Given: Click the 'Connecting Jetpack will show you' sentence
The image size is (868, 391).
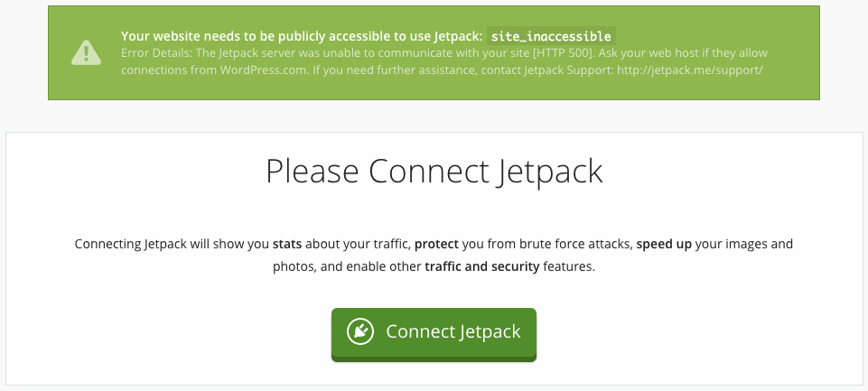Looking at the screenshot, I should pos(173,244).
